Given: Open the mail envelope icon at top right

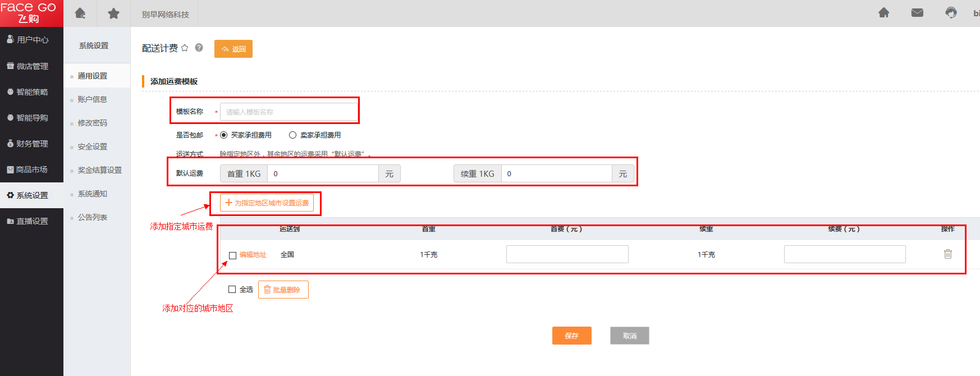Looking at the screenshot, I should coord(917,13).
